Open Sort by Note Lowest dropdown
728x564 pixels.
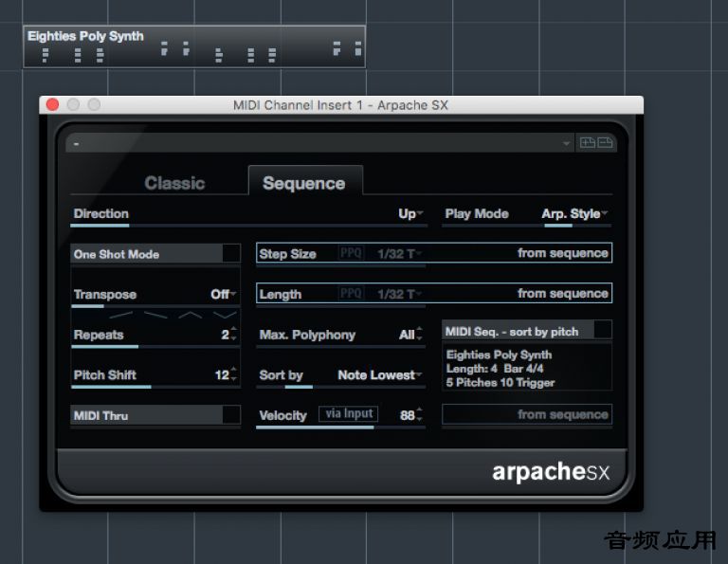[379, 374]
